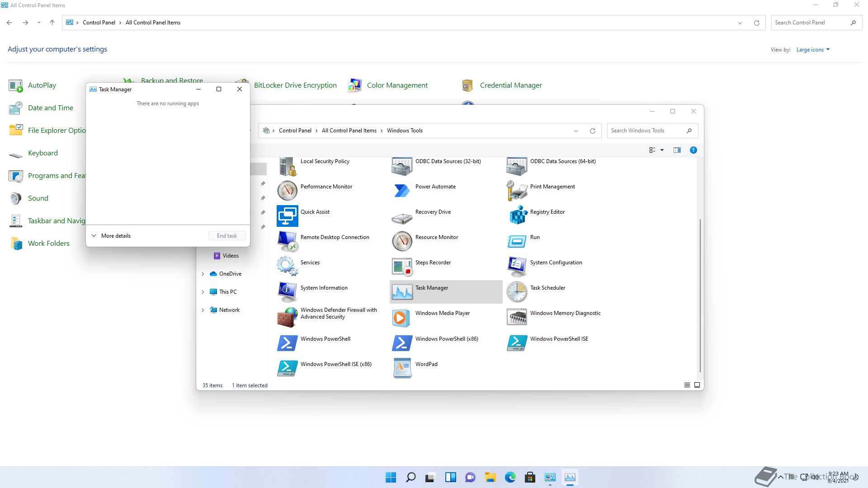
Task: Click the Windows Tools vertical scrollbar
Action: pyautogui.click(x=700, y=296)
